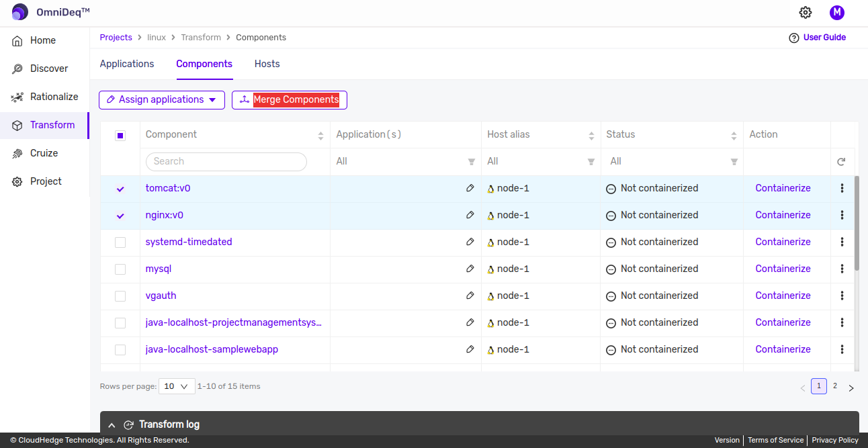868x448 pixels.
Task: Focus the Component search field
Action: tap(226, 161)
